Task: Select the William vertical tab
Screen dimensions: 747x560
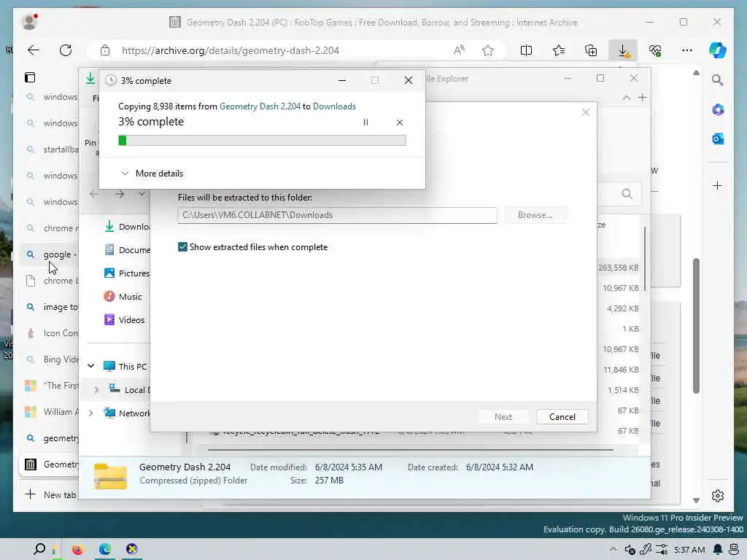Action: pos(50,412)
